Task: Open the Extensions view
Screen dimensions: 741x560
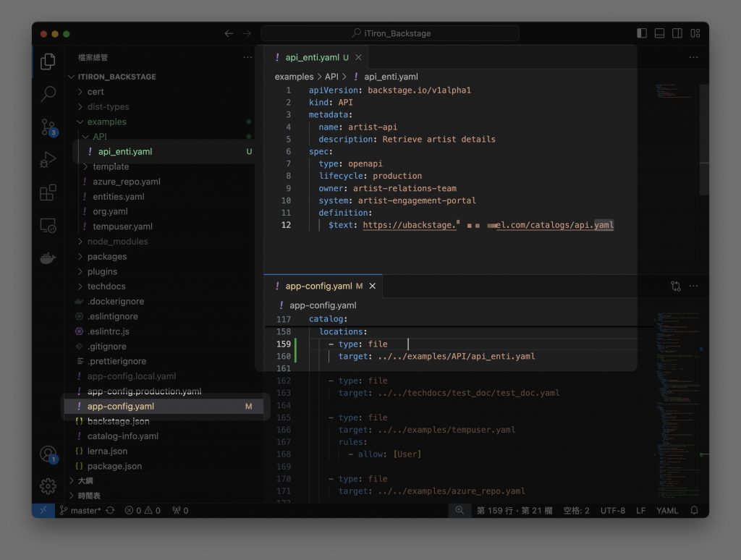Action: click(48, 192)
